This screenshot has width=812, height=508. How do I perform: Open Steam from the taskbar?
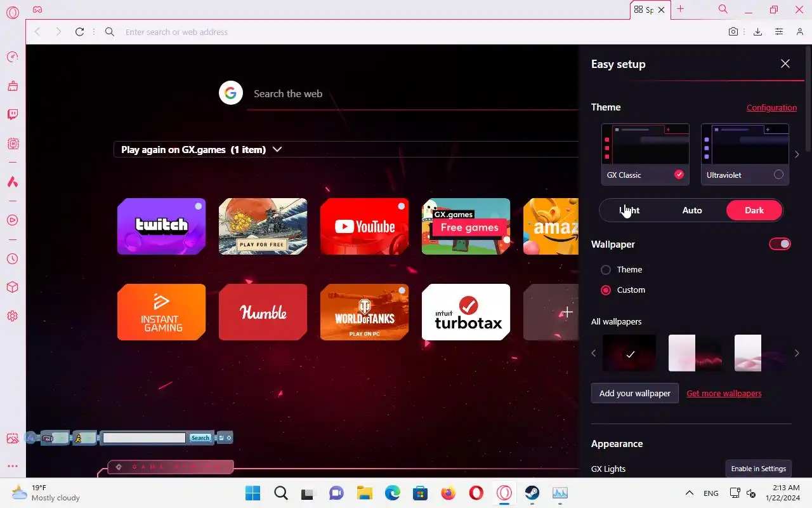pyautogui.click(x=532, y=493)
